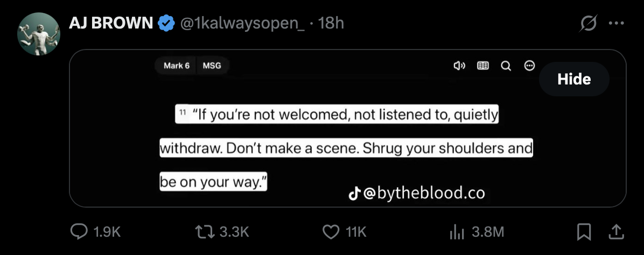This screenshot has height=255, width=644.
Task: Tap the speaker audio icon
Action: point(459,66)
